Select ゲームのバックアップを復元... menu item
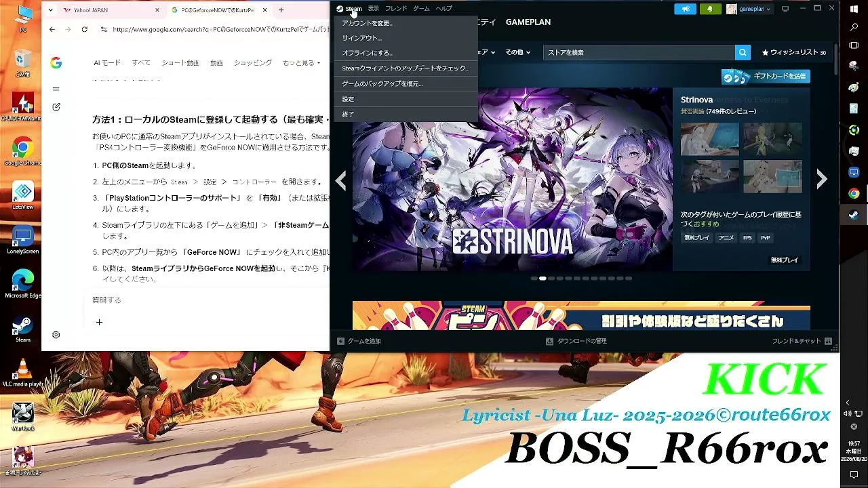Viewport: 868px width, 488px height. pos(406,83)
